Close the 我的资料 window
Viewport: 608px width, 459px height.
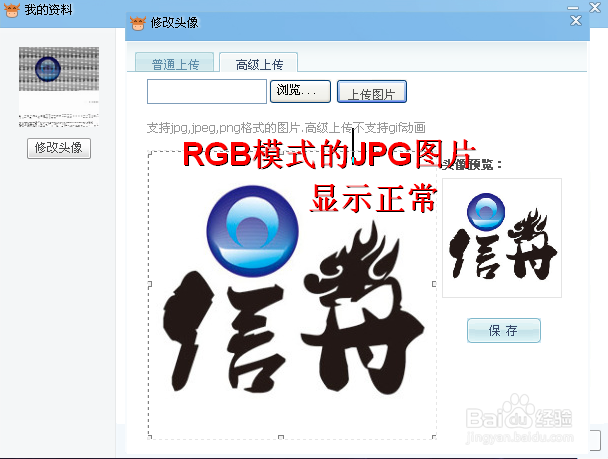595,7
